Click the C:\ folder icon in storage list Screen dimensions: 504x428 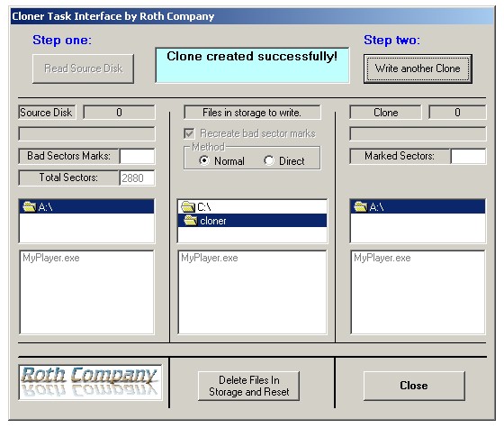[188, 206]
